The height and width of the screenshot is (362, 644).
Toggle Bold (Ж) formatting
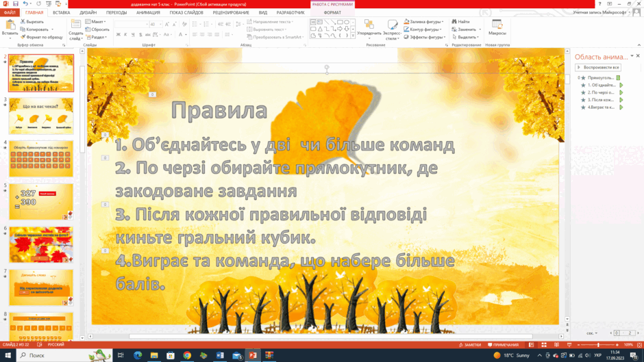[119, 35]
